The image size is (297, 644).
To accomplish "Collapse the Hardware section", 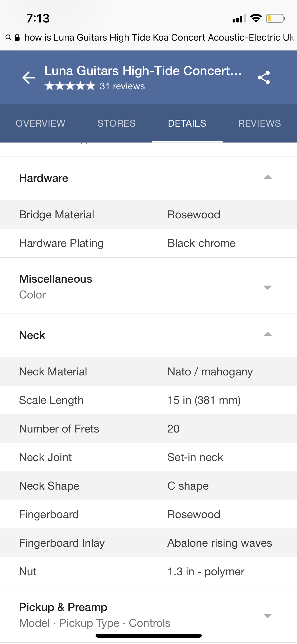I will click(x=267, y=177).
